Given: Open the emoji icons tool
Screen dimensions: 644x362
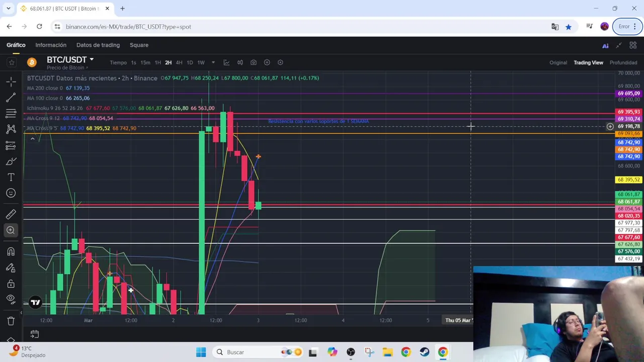Looking at the screenshot, I should (x=11, y=193).
